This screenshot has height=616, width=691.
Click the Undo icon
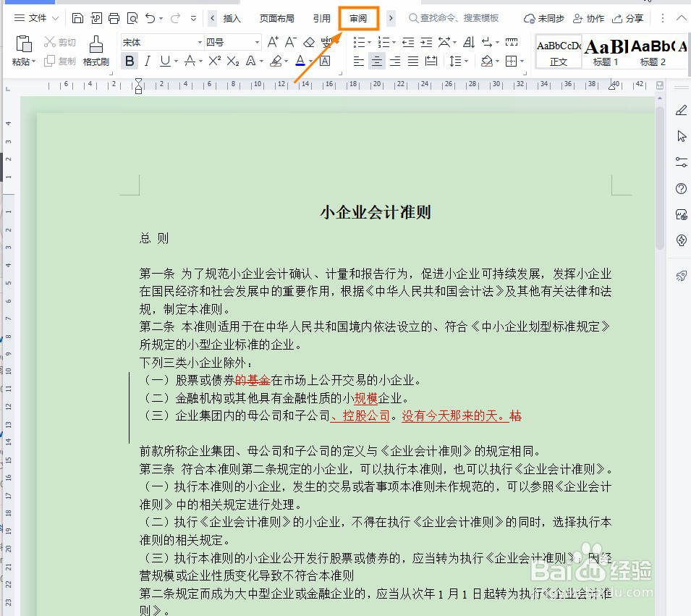(150, 19)
